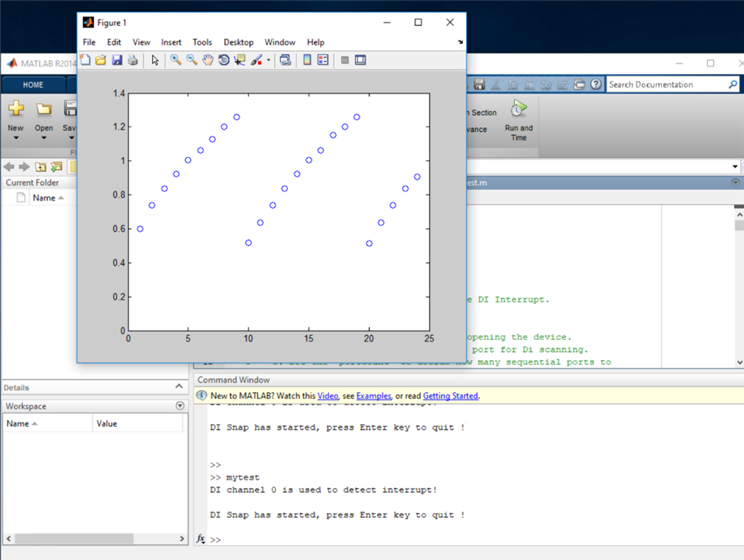Image resolution: width=744 pixels, height=560 pixels.
Task: Click the Workspace horizontal scrollbar thumb
Action: pos(73,539)
